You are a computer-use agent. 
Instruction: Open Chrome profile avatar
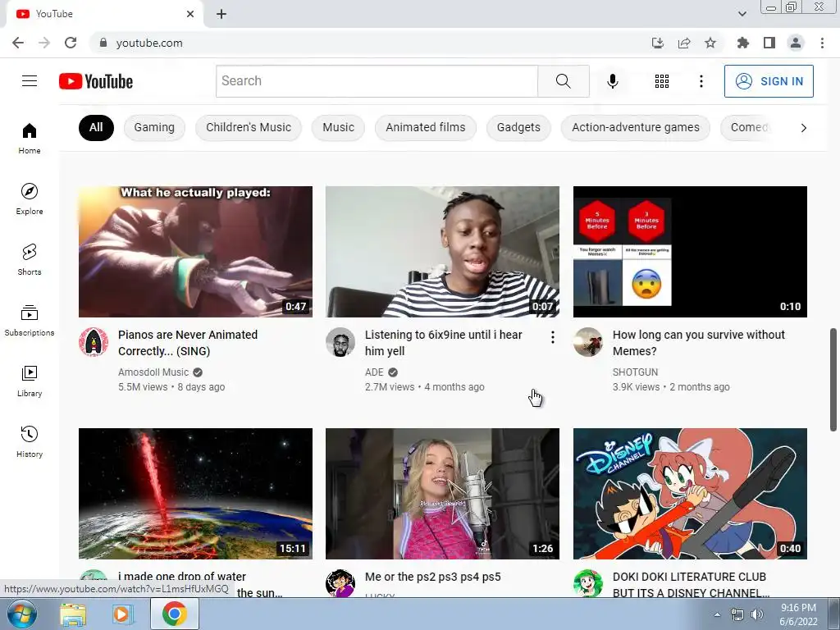pos(796,43)
